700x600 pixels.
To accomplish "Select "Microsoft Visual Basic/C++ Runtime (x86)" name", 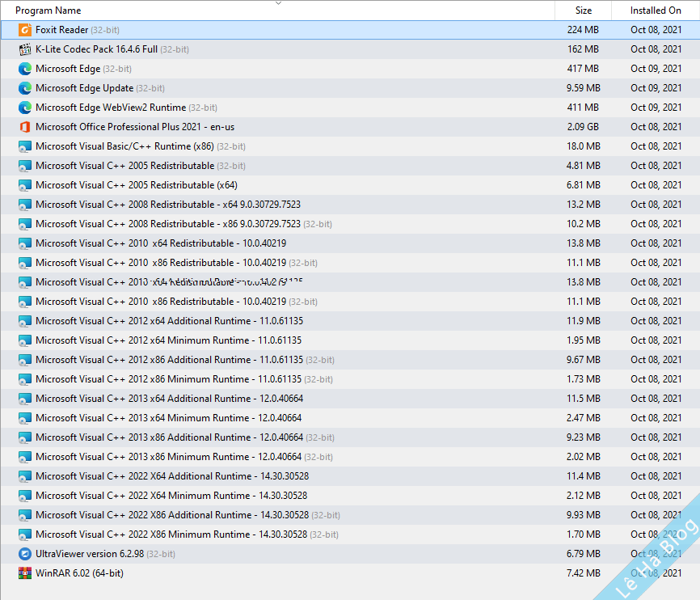I will 124,146.
